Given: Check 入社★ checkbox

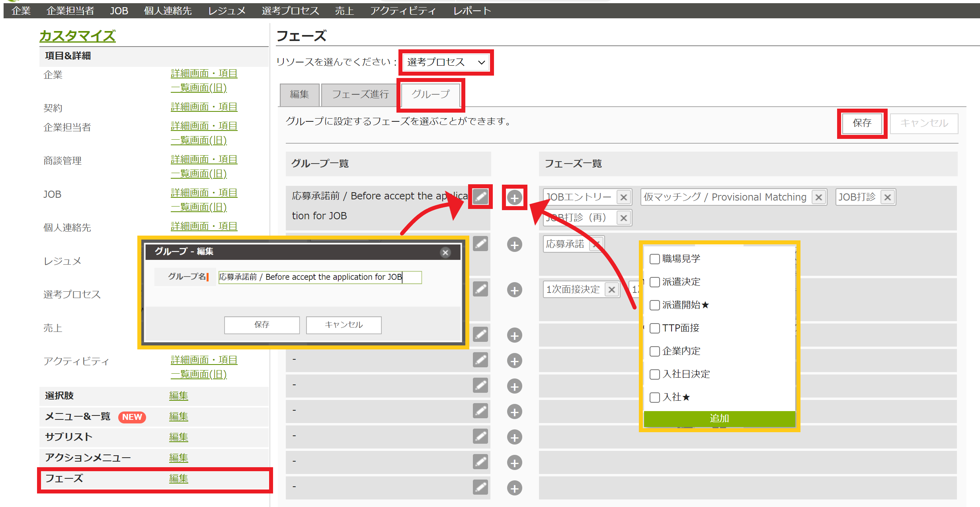Looking at the screenshot, I should (x=654, y=398).
